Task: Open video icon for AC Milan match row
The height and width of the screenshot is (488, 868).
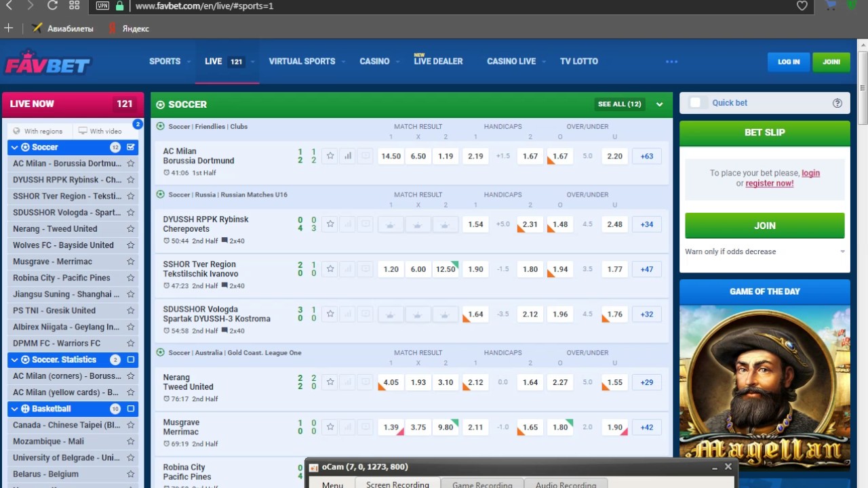Action: (x=366, y=156)
